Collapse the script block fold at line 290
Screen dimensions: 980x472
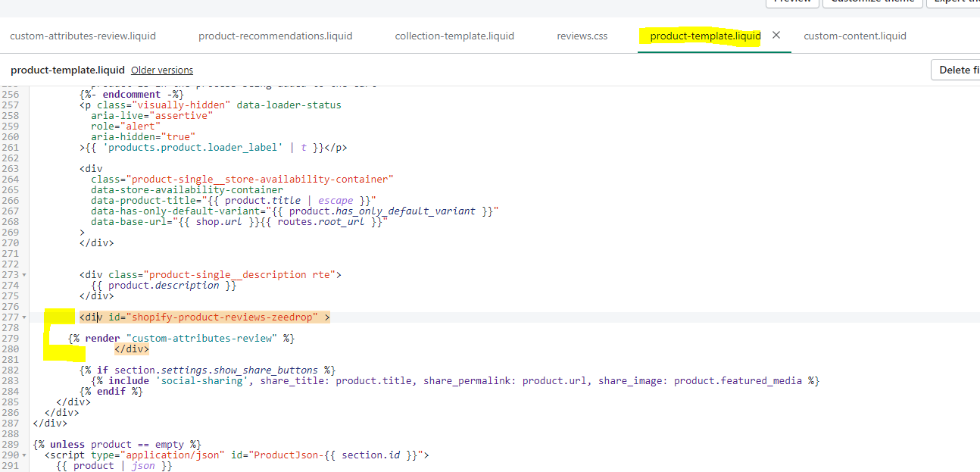tap(25, 455)
